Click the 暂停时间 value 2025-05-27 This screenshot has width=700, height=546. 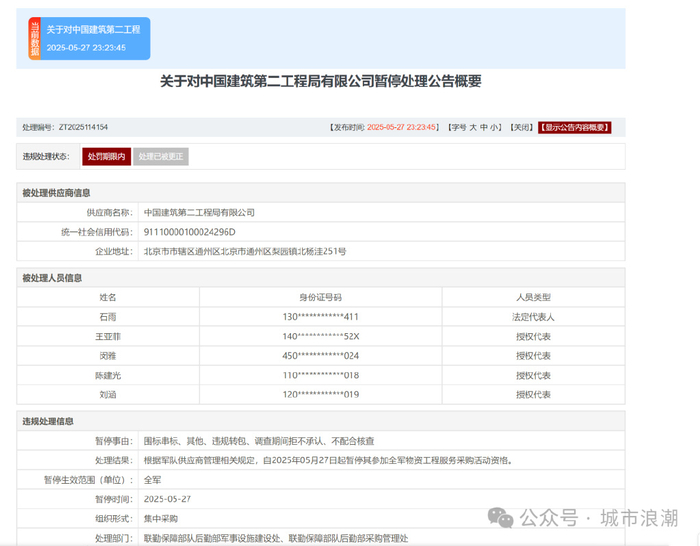click(167, 499)
